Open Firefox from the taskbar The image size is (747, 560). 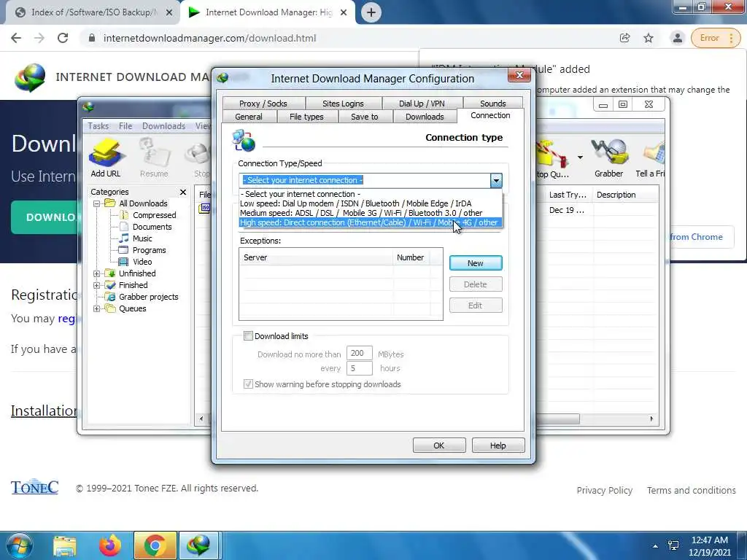click(x=110, y=545)
